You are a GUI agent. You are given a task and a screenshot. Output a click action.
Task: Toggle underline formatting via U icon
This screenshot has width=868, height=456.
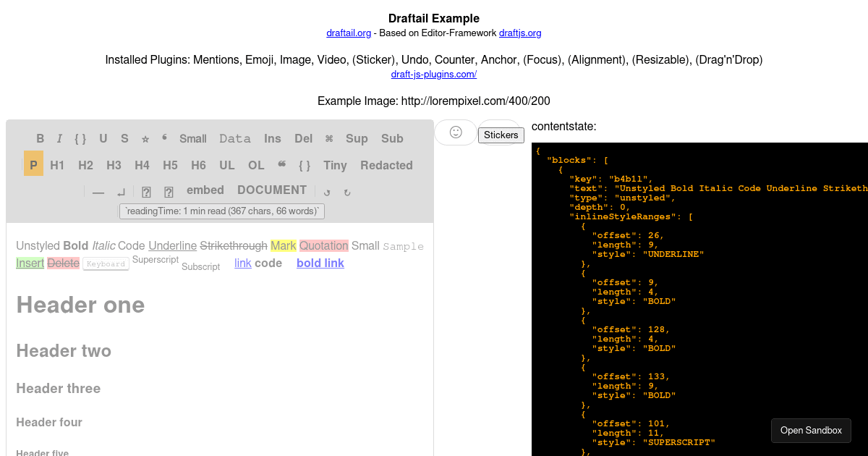[103, 138]
